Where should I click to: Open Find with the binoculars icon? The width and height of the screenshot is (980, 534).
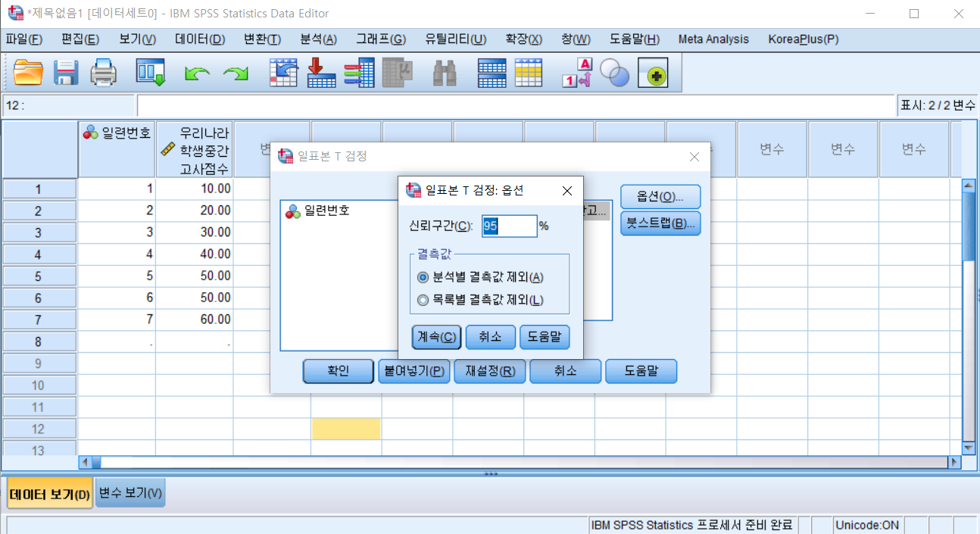coord(445,73)
